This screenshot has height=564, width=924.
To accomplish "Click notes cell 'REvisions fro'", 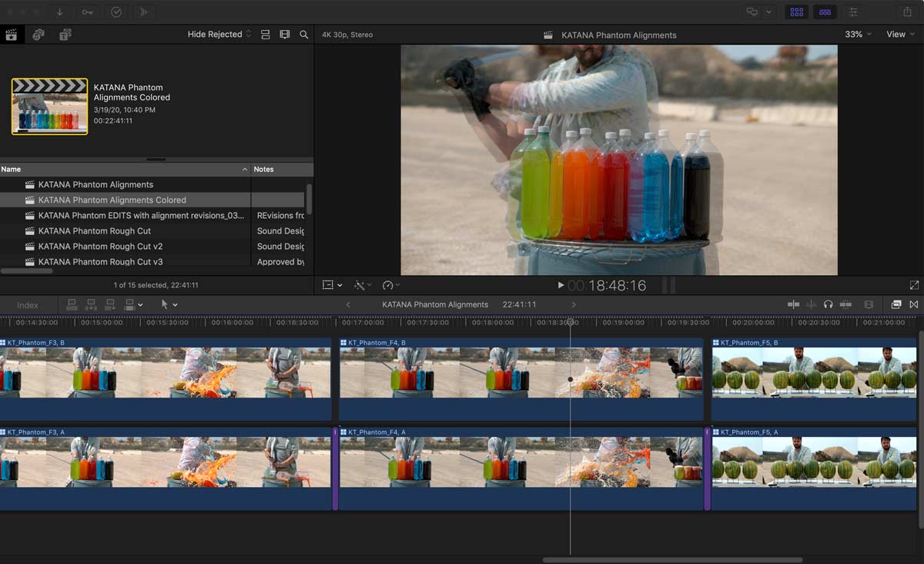I will (x=280, y=216).
